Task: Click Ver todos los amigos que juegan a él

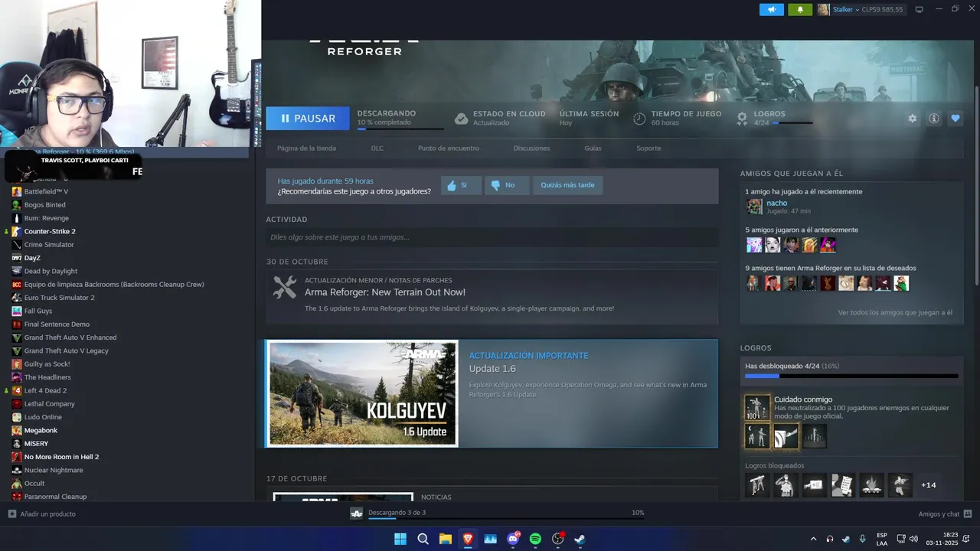Action: pos(895,312)
